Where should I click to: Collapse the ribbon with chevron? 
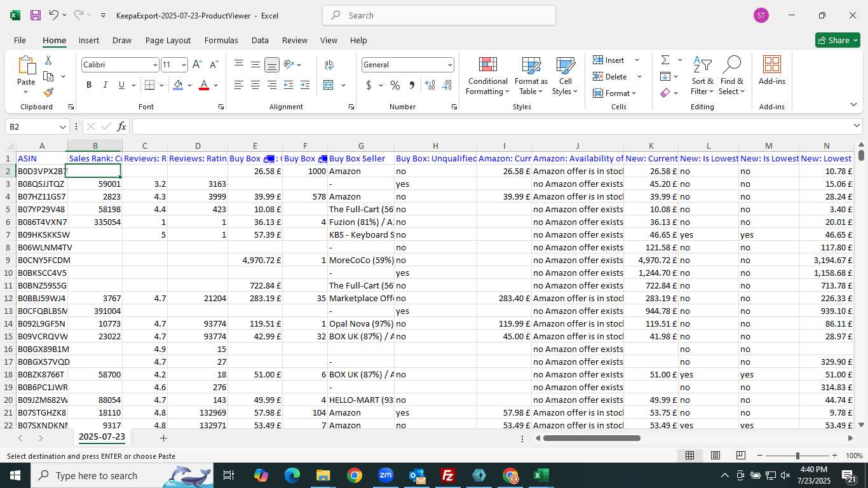tap(853, 105)
